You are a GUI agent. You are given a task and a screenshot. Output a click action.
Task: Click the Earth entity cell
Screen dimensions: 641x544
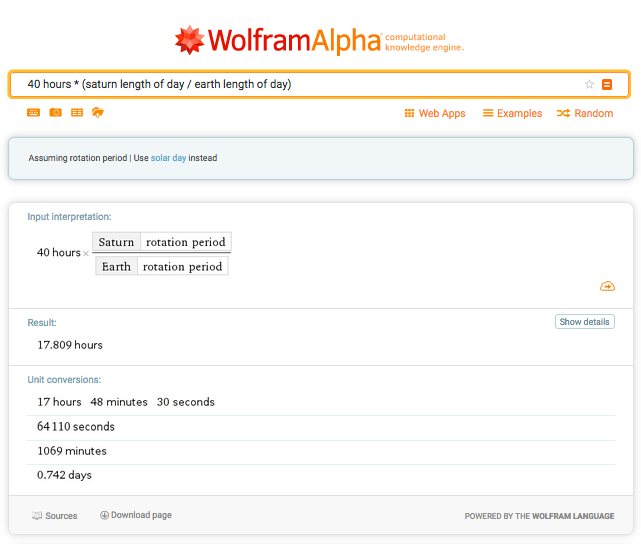click(x=117, y=266)
